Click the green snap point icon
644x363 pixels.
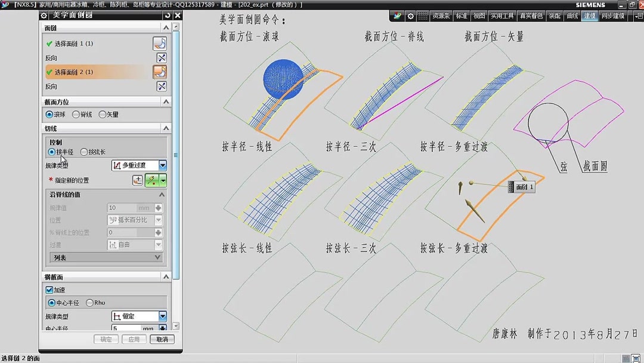[x=151, y=179]
